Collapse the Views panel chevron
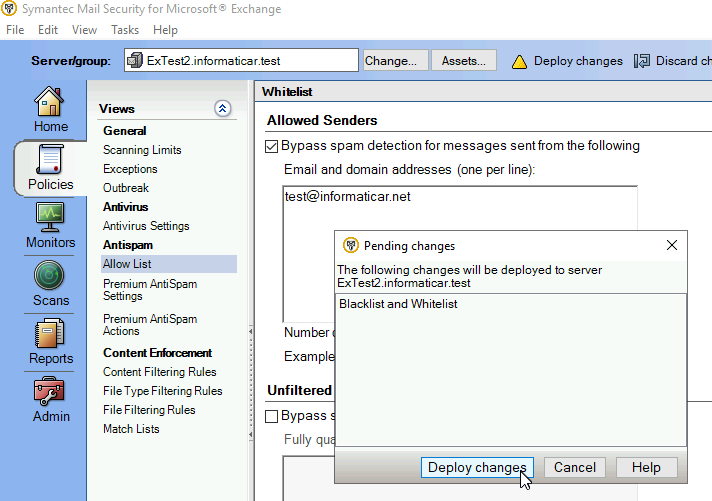712x501 pixels. (222, 109)
